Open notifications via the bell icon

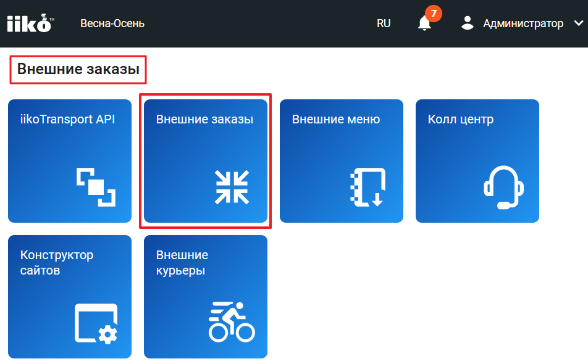click(424, 25)
